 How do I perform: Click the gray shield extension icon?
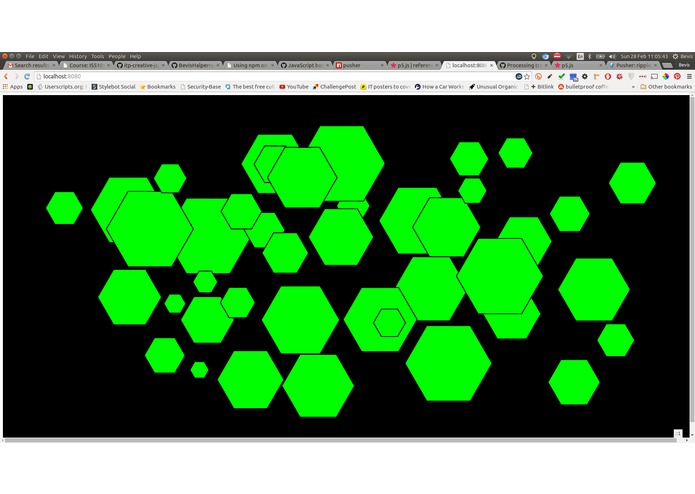[x=631, y=77]
